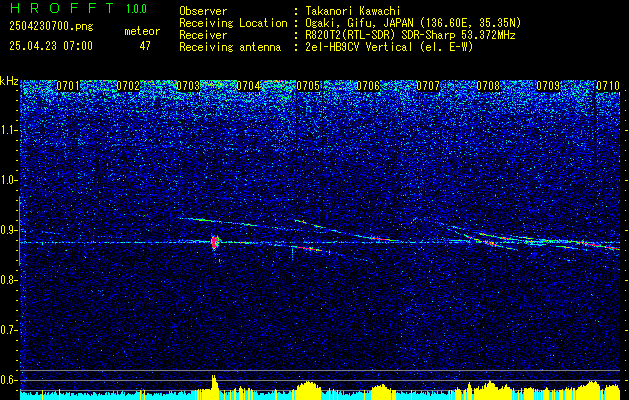
Task: Click the 0.7 kHz axis label
Action: (x=8, y=330)
